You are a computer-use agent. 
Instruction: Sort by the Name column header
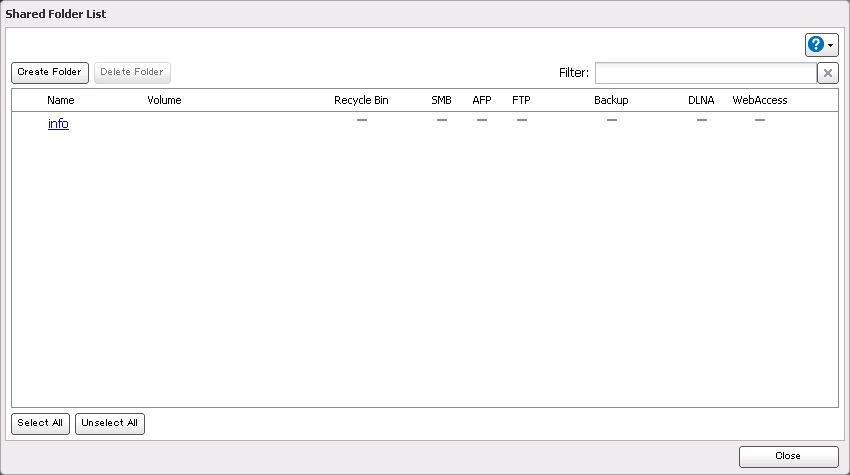pyautogui.click(x=61, y=100)
